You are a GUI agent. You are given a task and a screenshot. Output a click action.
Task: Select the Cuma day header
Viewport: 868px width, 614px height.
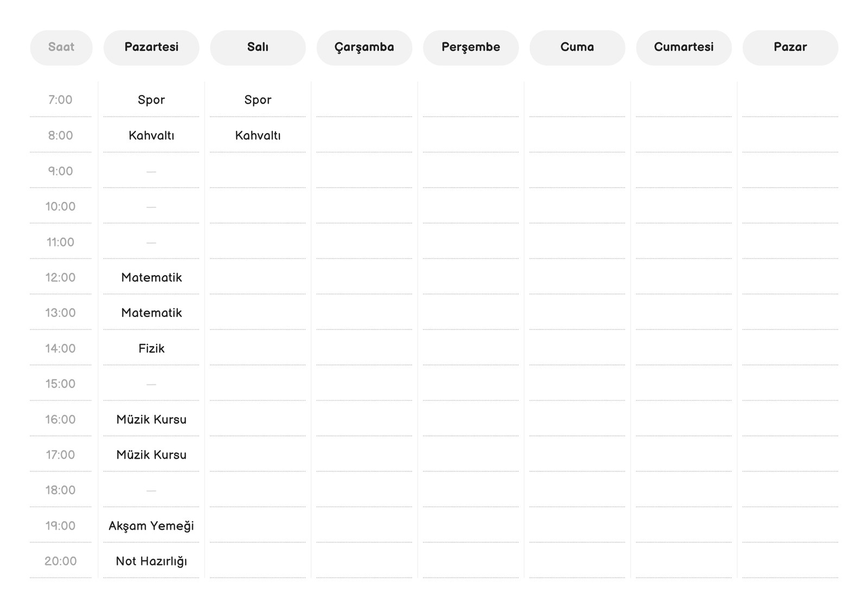(x=577, y=48)
